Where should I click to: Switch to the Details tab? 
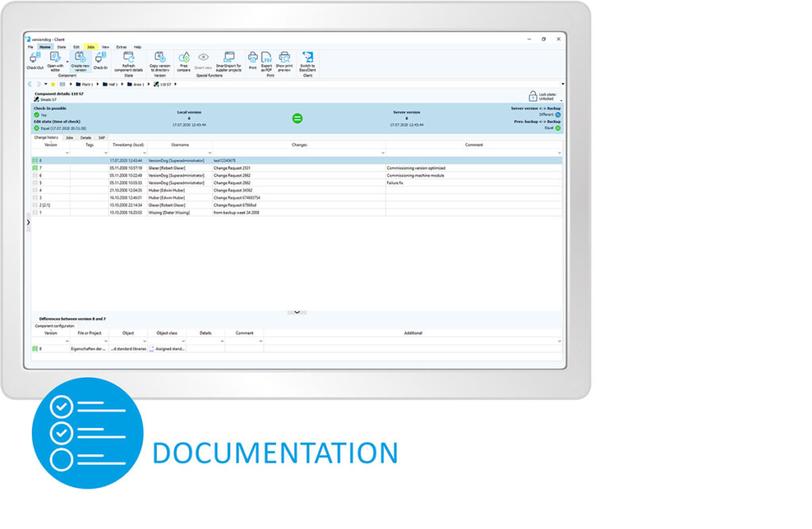click(86, 137)
